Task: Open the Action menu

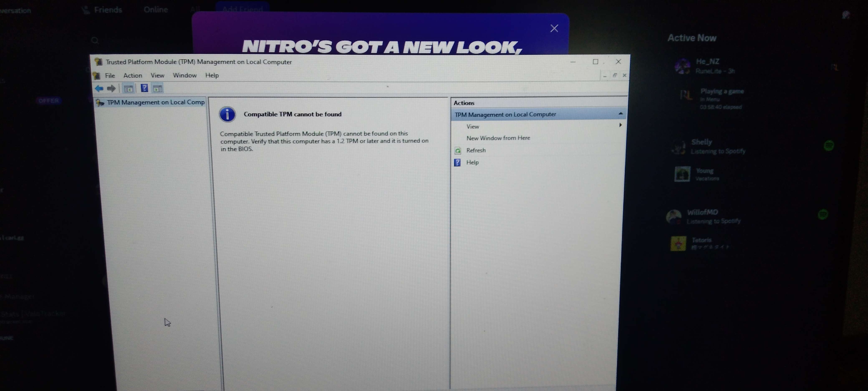Action: click(132, 76)
